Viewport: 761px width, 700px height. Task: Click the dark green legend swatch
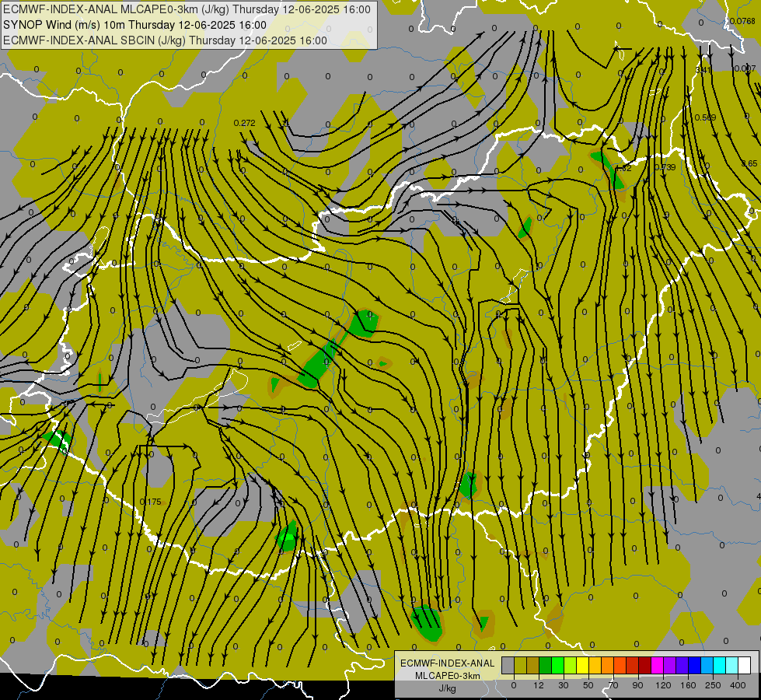tap(546, 665)
